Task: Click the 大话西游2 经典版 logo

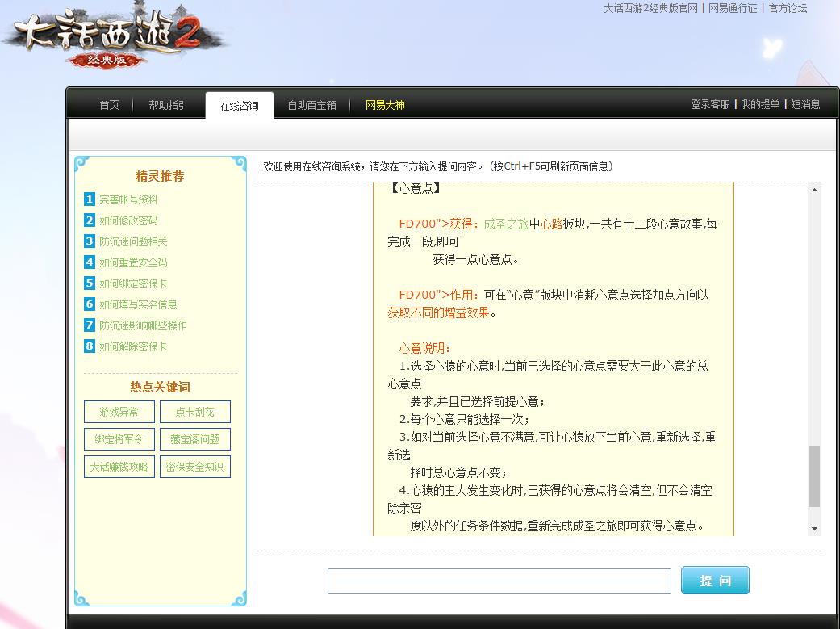Action: pos(114,37)
